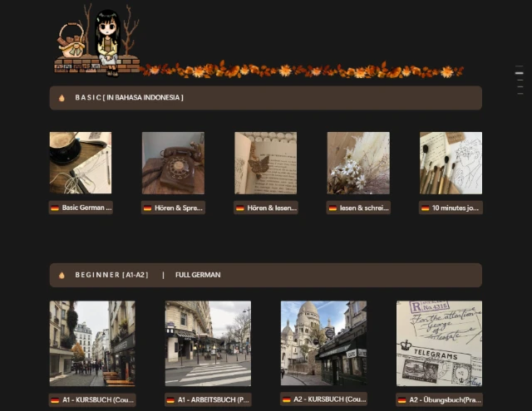Click German flag icon on A1 - KURSBUCH link
The height and width of the screenshot is (411, 532).
55,400
